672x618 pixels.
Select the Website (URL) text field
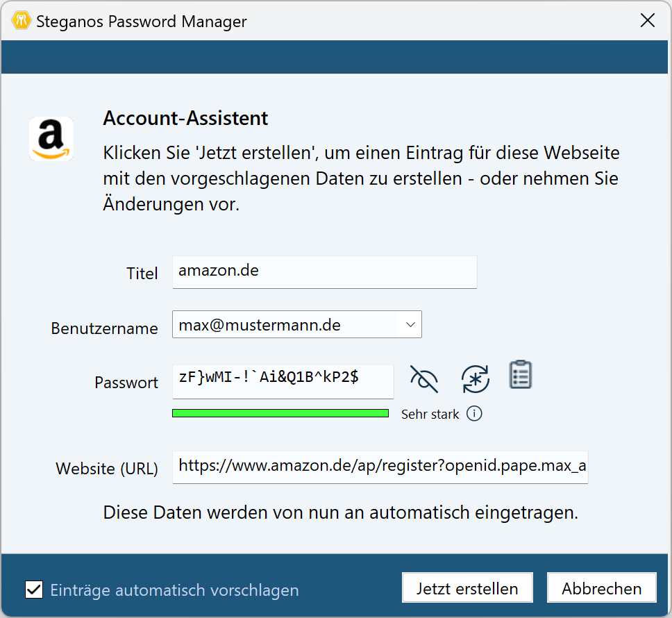(380, 467)
